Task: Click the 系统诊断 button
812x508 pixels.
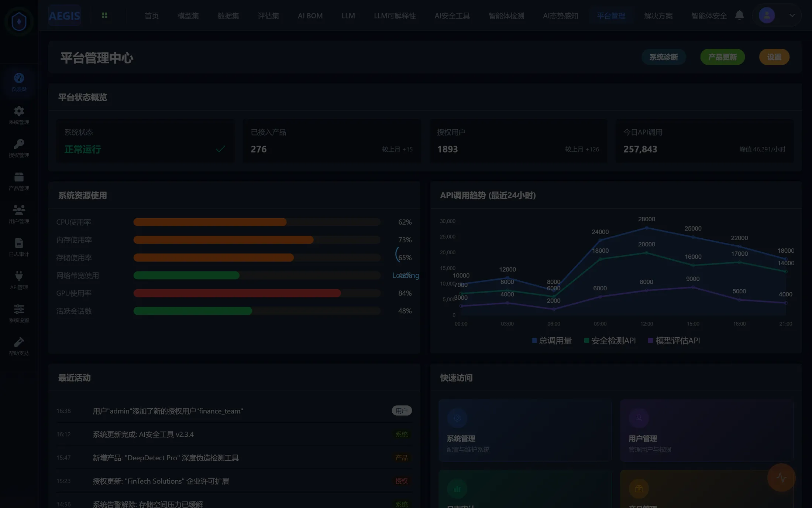Action: tap(664, 57)
